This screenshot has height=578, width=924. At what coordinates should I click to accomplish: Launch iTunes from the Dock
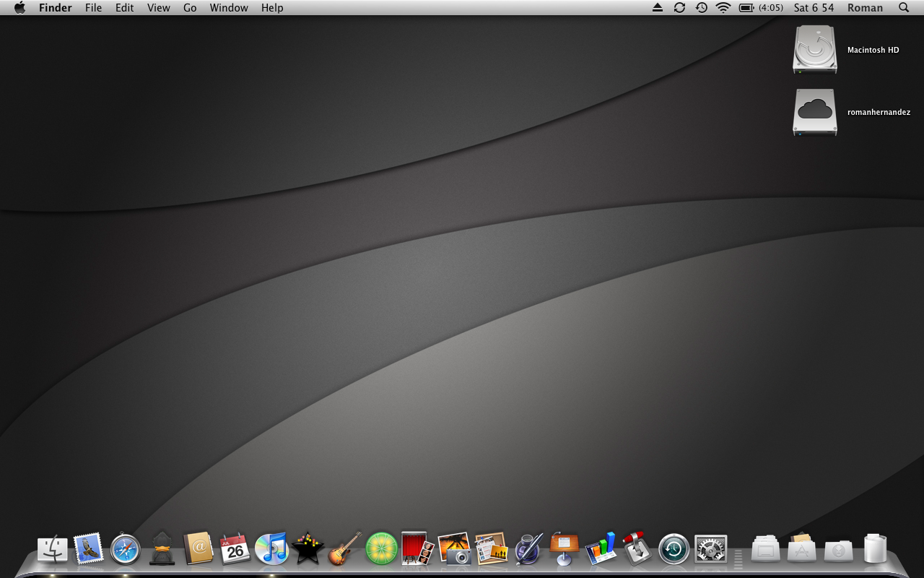(x=272, y=550)
